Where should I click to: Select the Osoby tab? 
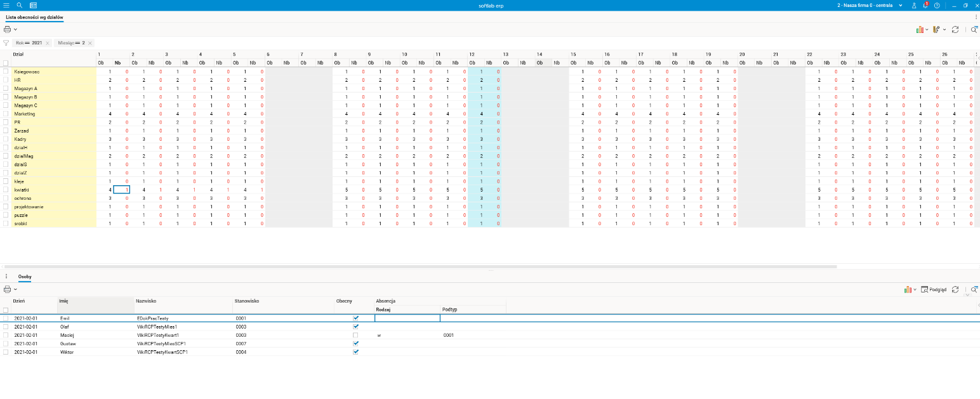(25, 277)
